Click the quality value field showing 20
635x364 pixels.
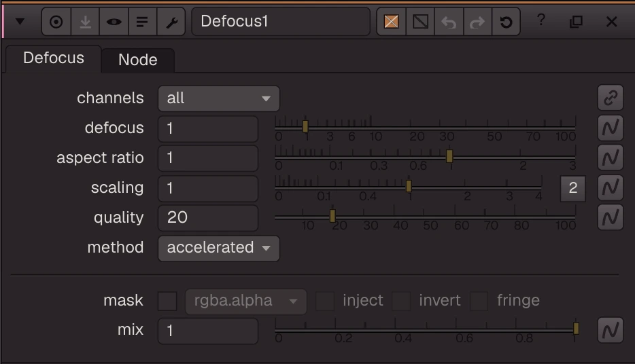tap(208, 218)
